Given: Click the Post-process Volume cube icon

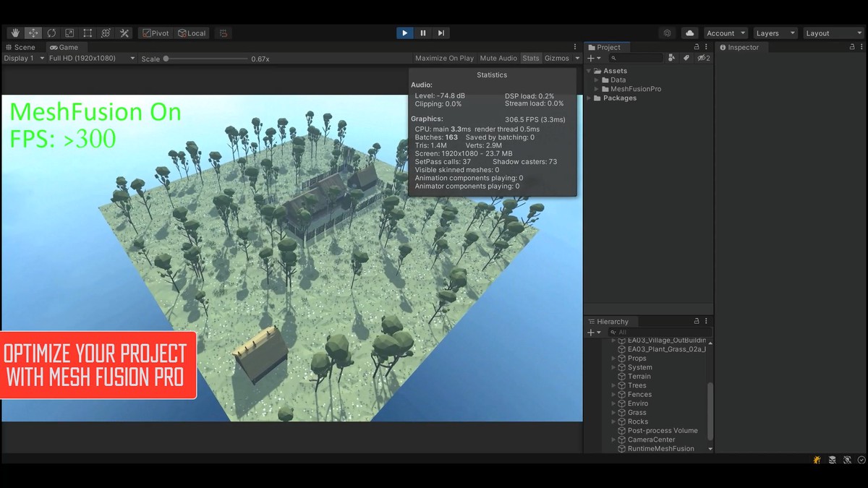Looking at the screenshot, I should pyautogui.click(x=621, y=431).
